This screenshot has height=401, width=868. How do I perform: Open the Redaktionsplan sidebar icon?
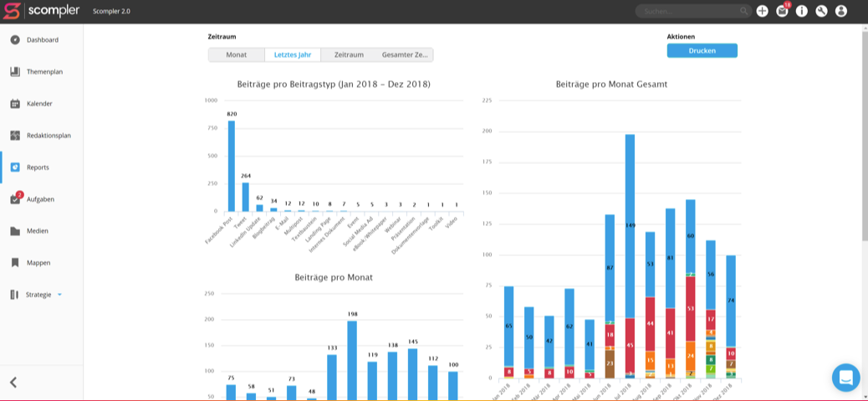coord(15,135)
